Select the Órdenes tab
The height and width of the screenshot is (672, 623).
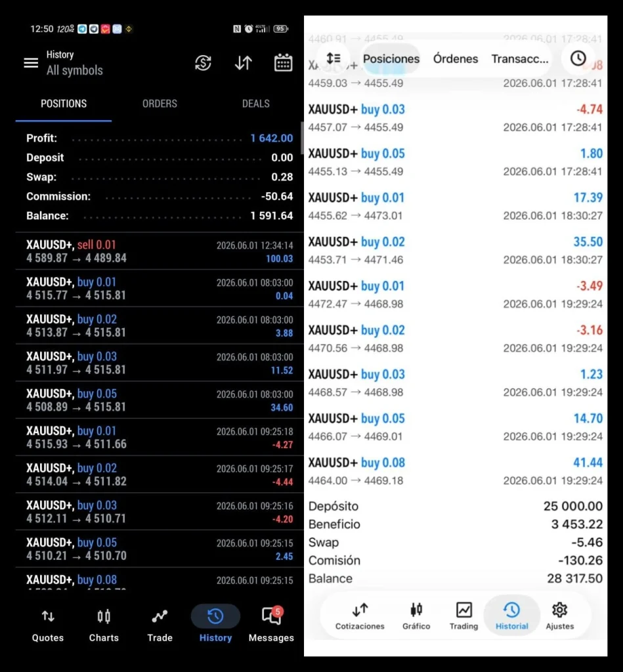[456, 58]
